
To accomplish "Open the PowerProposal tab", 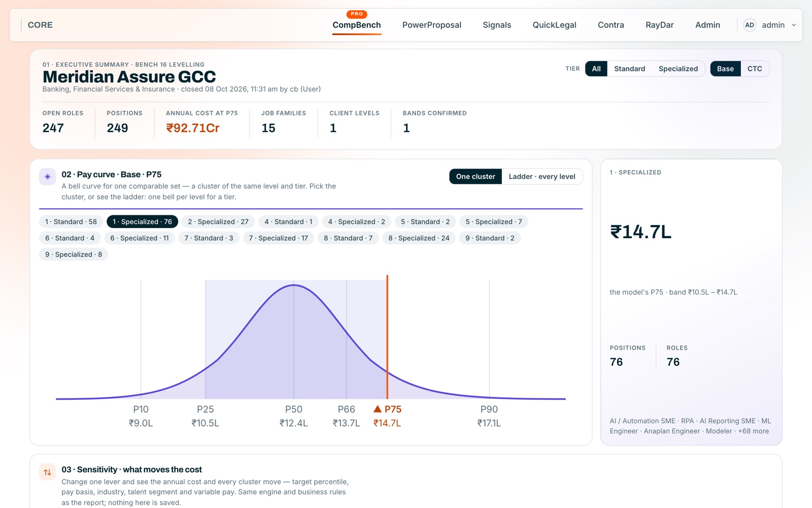I will (x=432, y=25).
